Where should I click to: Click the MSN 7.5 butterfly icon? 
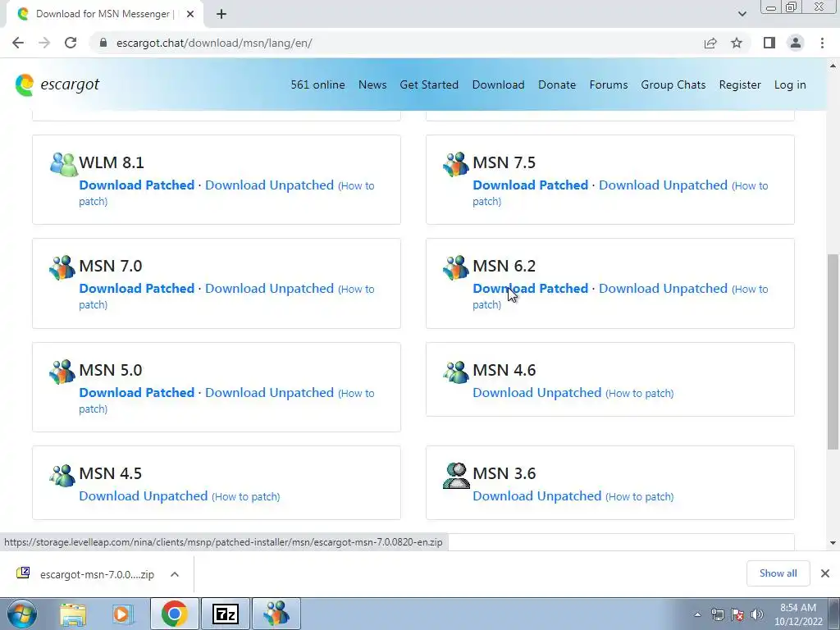point(456,164)
